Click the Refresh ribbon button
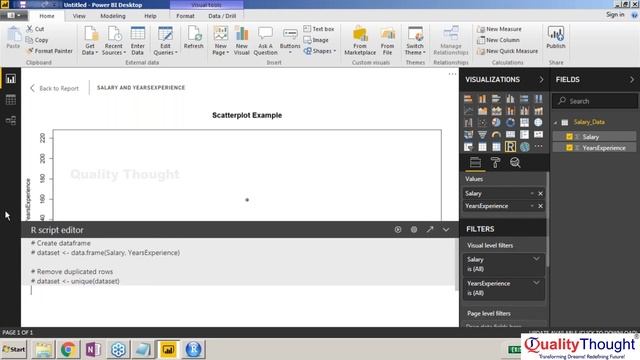Image resolution: width=640 pixels, height=360 pixels. [x=193, y=38]
